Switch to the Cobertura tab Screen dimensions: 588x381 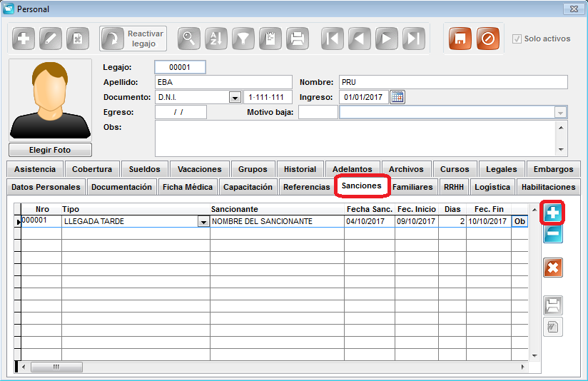pyautogui.click(x=92, y=169)
